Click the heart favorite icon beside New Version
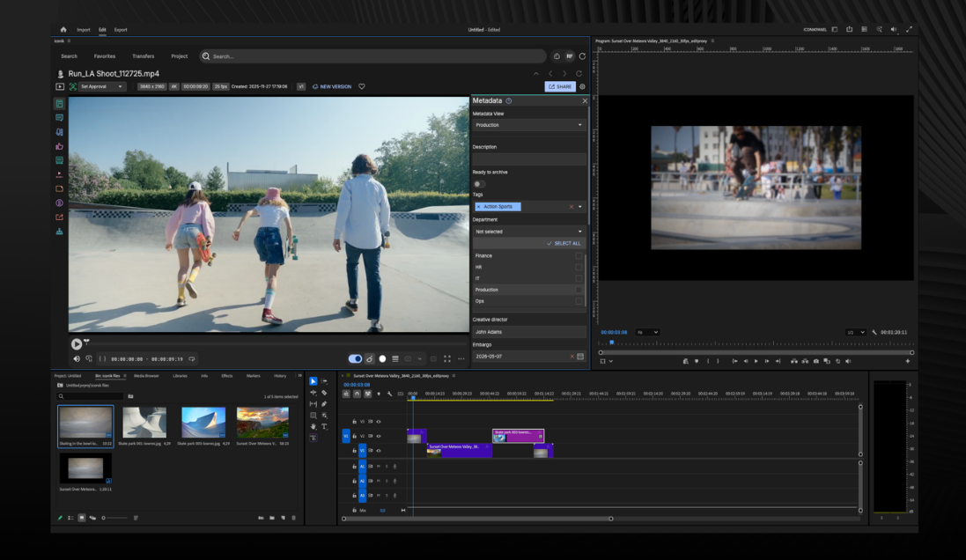Viewport: 966px width, 560px height. tap(362, 87)
